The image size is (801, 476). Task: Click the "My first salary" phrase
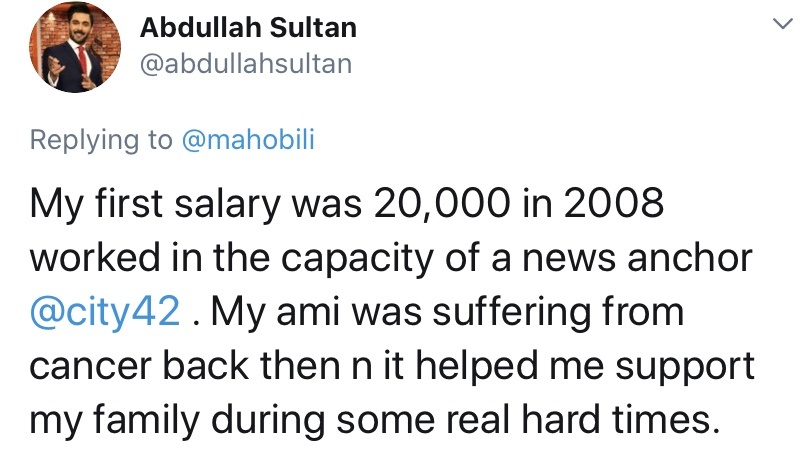pyautogui.click(x=155, y=204)
